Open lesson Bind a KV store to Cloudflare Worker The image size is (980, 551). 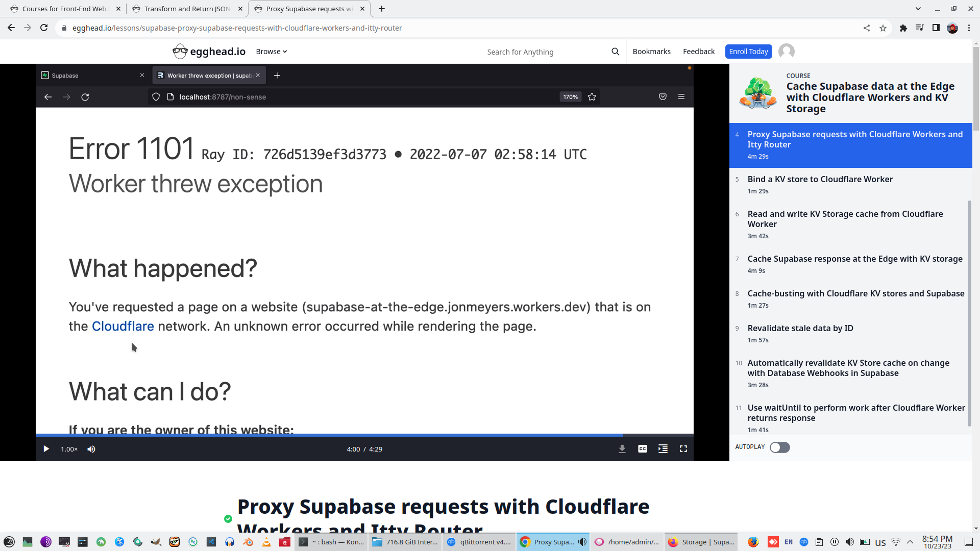click(820, 179)
